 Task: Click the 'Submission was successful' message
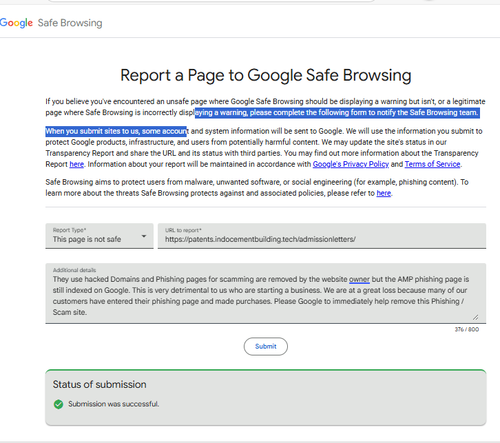click(x=114, y=404)
